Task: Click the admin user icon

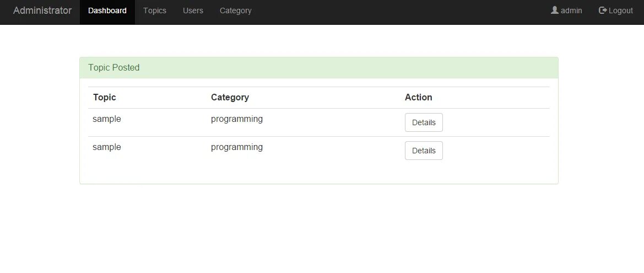Action: point(554,10)
